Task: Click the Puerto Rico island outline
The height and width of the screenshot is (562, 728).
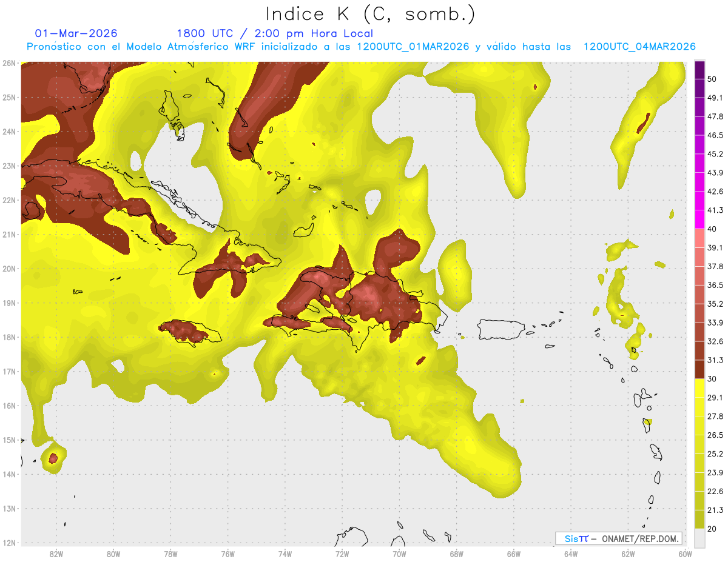Action: click(501, 329)
